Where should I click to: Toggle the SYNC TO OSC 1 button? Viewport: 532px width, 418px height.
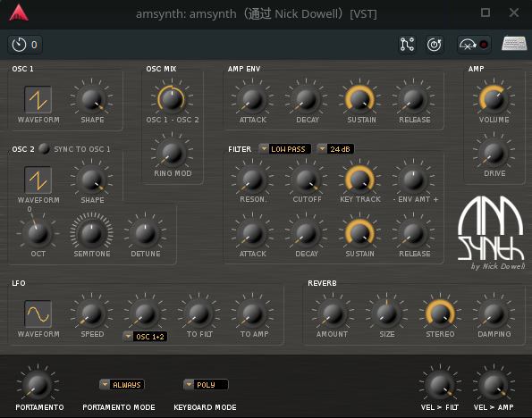click(44, 149)
